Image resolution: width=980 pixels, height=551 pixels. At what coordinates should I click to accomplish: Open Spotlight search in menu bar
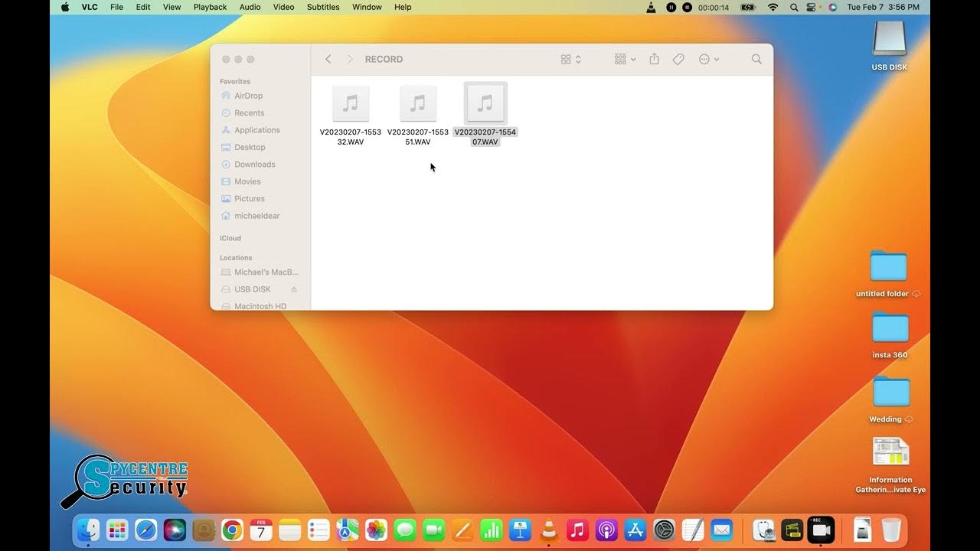click(794, 7)
